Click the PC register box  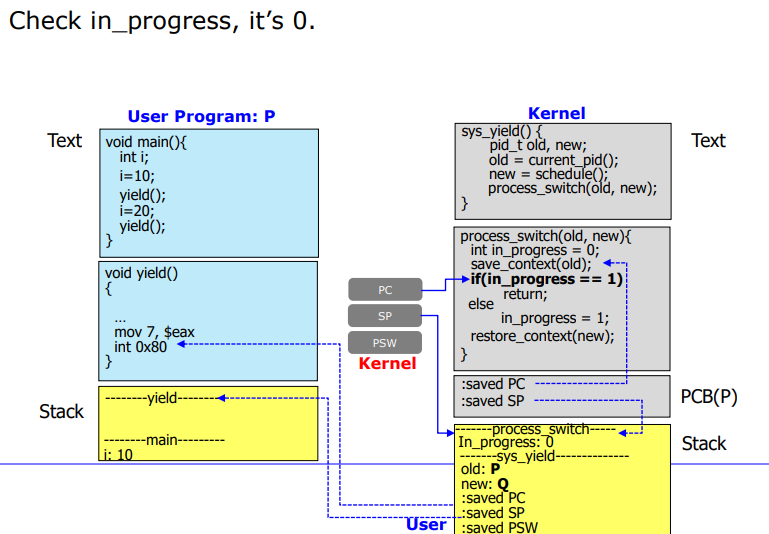pyautogui.click(x=385, y=290)
